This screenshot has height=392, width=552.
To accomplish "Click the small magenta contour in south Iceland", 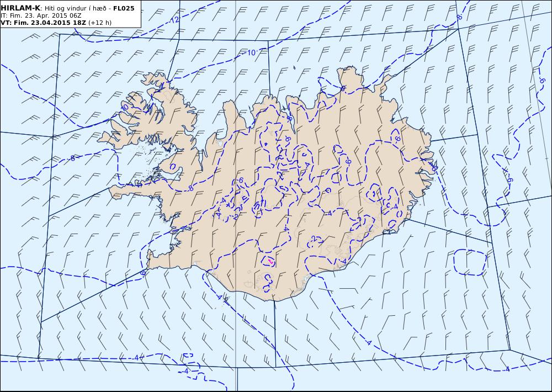I will 270,261.
